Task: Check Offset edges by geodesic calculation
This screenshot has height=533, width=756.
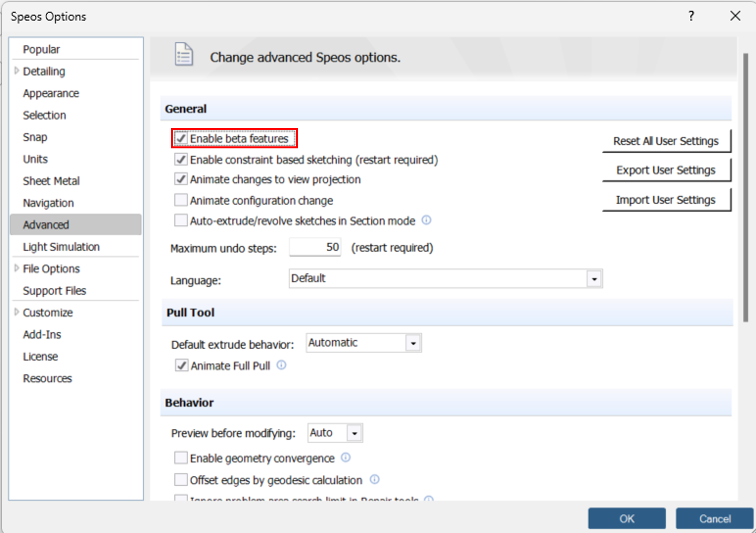Action: [x=181, y=480]
